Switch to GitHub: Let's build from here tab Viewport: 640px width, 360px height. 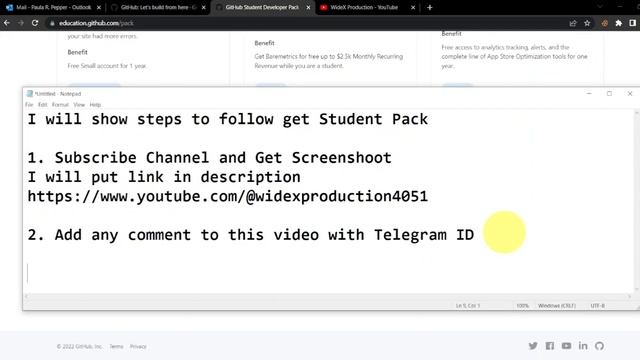(158, 7)
